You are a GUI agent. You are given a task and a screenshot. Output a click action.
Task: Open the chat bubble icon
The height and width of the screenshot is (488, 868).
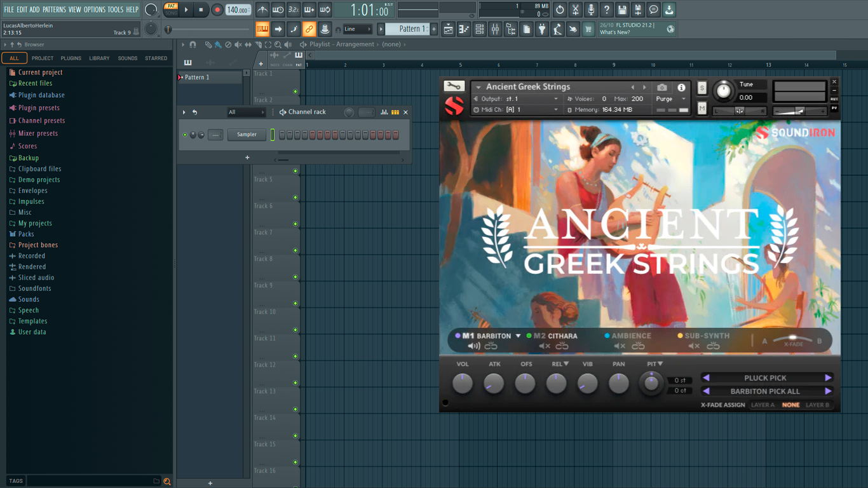pos(653,10)
